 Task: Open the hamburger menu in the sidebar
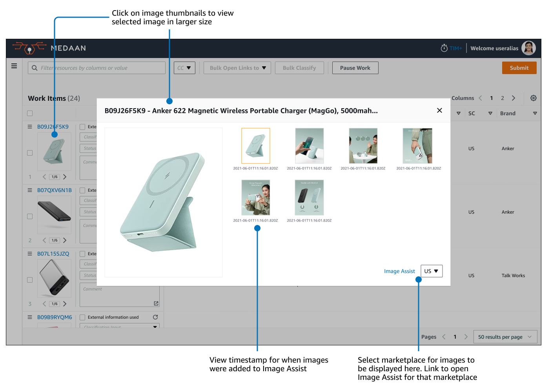(14, 66)
